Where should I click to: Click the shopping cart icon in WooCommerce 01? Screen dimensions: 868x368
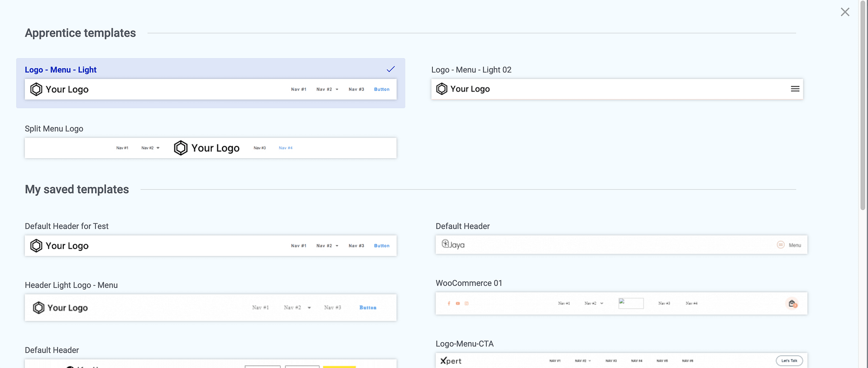[x=791, y=304]
